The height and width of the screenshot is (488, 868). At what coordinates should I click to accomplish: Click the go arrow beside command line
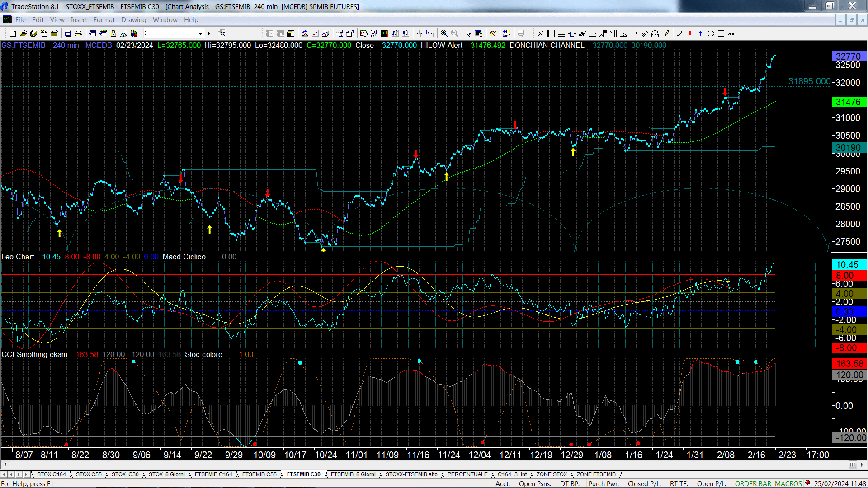coord(209,33)
